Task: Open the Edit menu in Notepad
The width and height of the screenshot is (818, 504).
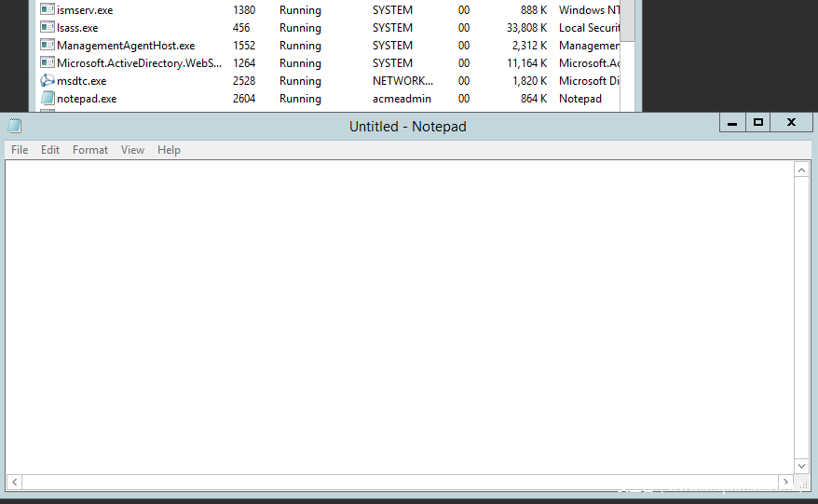Action: (50, 150)
